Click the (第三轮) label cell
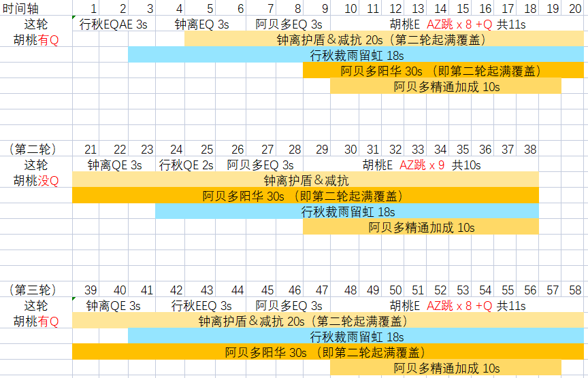Viewport: 588px width, 378px height. (x=36, y=290)
